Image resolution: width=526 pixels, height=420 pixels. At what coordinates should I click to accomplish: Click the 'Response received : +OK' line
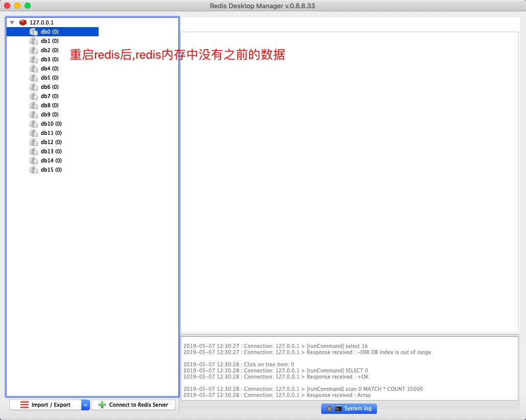click(276, 377)
